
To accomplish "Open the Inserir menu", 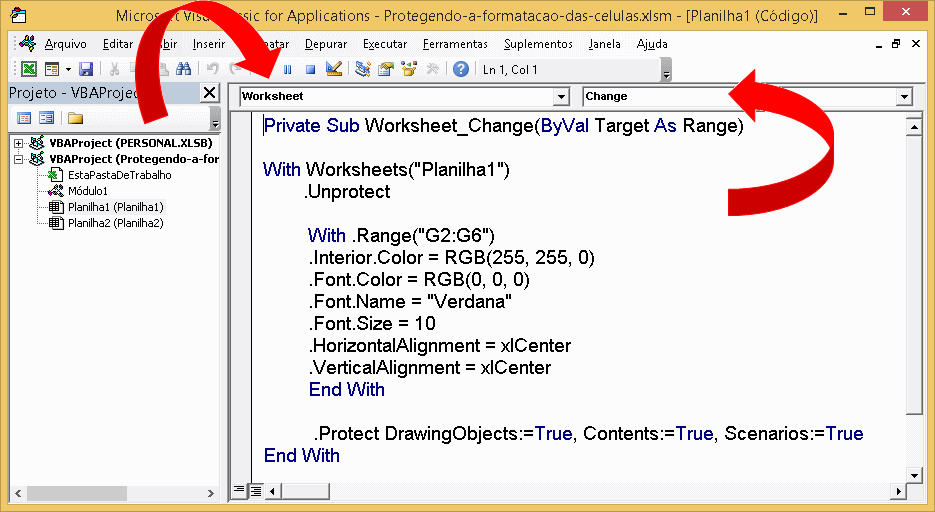I will coord(209,44).
